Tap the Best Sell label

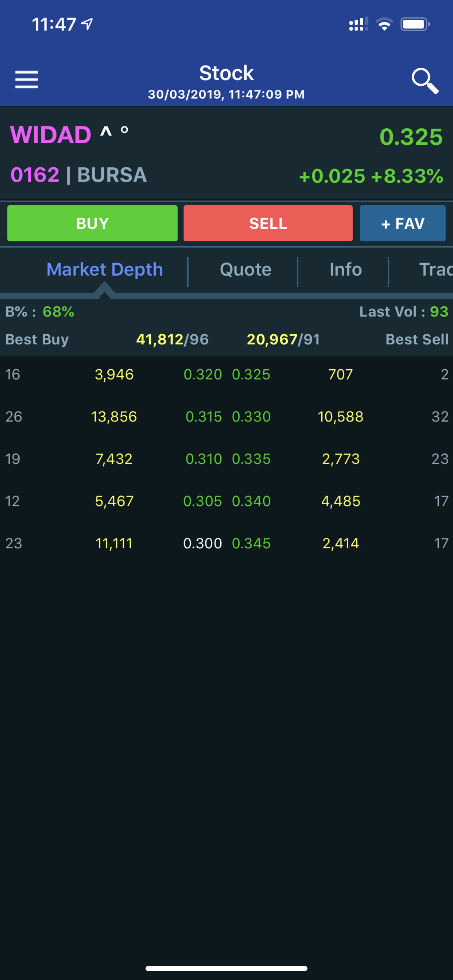tap(417, 339)
